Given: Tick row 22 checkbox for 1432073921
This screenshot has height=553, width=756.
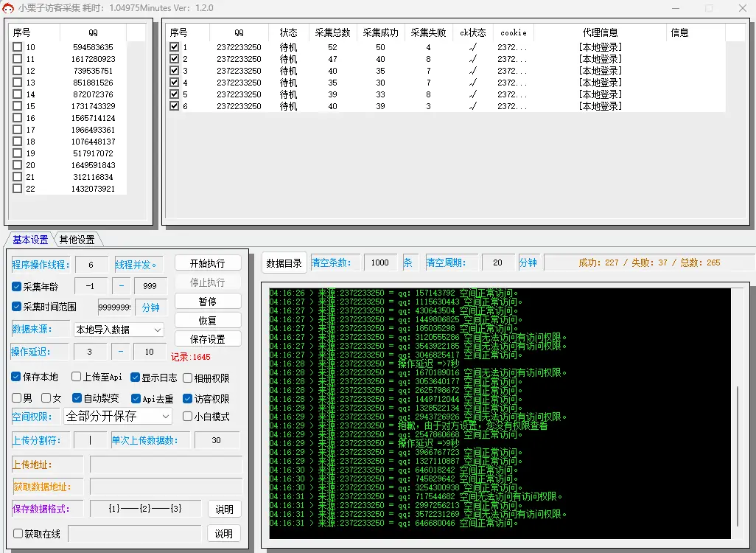Looking at the screenshot, I should click(18, 189).
